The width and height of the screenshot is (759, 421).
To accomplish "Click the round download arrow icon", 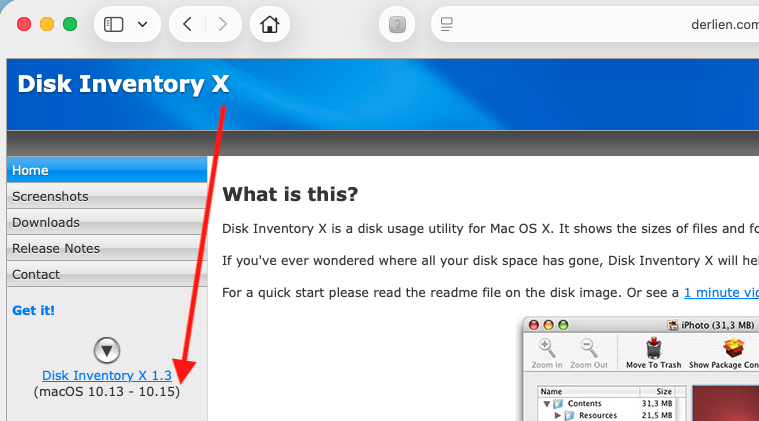I will [107, 350].
